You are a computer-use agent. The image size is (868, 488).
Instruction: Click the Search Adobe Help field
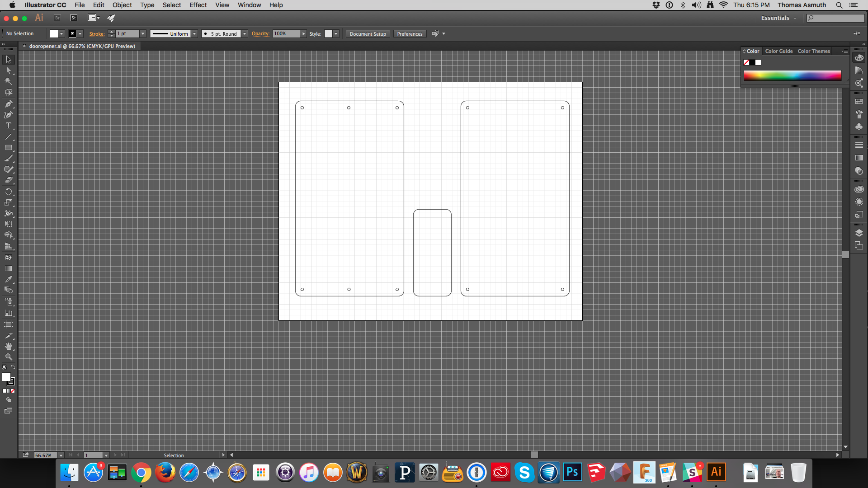pyautogui.click(x=835, y=18)
